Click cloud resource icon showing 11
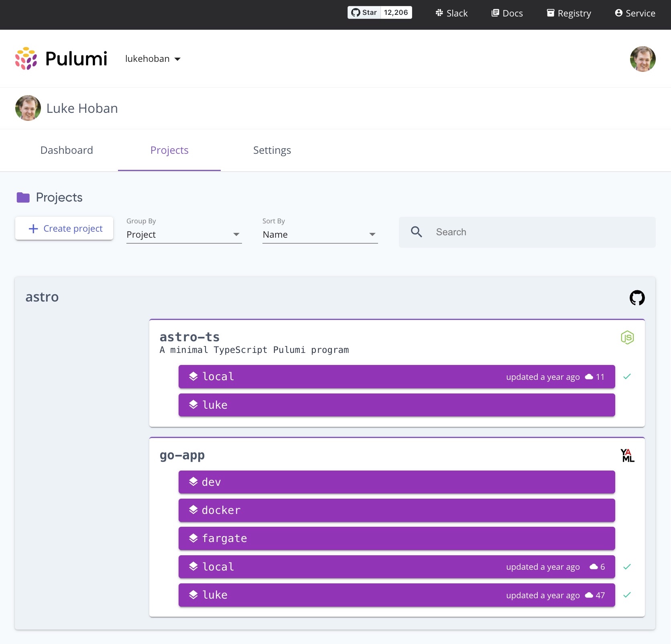This screenshot has height=644, width=671. [589, 377]
